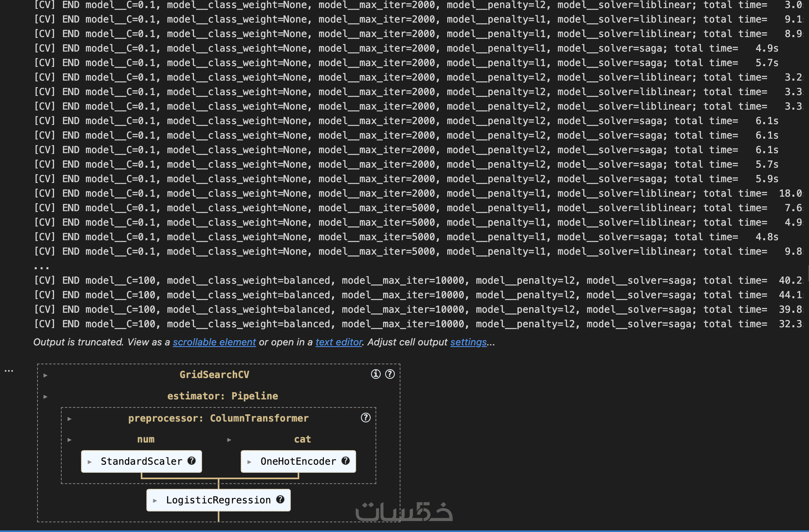Viewport: 809px width, 532px height.
Task: Expand the num transformer section
Action: 70,440
